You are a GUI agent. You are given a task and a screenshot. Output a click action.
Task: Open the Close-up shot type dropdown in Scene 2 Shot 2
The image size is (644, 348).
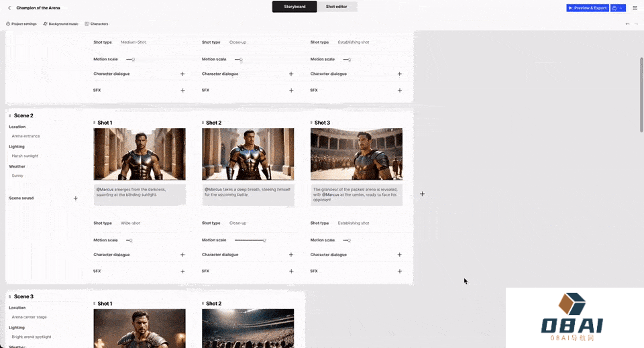(x=237, y=223)
